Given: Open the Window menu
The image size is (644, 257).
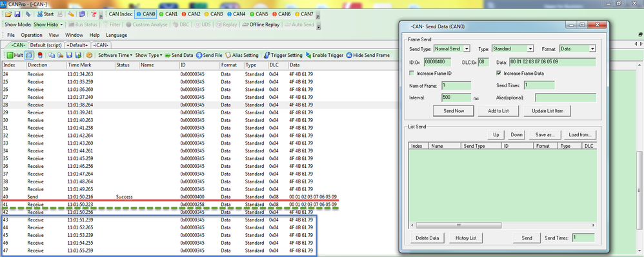Looking at the screenshot, I should coord(74,36).
